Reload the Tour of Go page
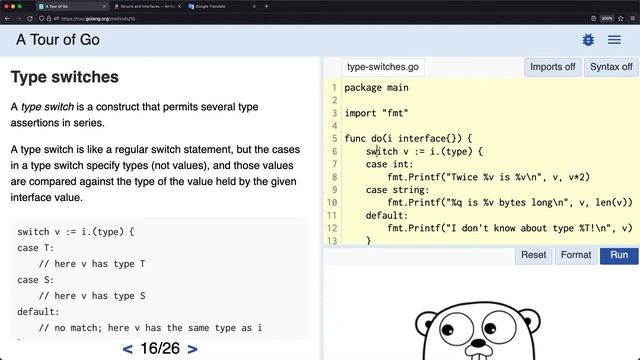Viewport: 640px width, 360px height. (30, 18)
